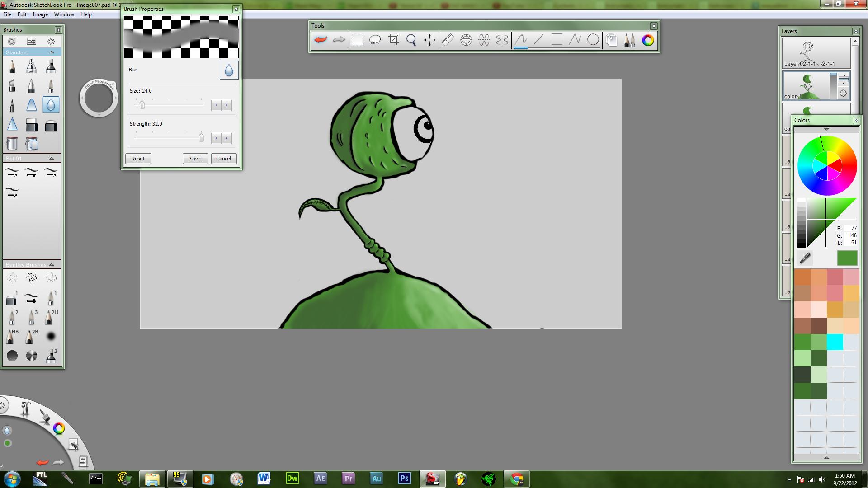868x488 pixels.
Task: Select the hard Eraser brush
Action: tap(31, 124)
